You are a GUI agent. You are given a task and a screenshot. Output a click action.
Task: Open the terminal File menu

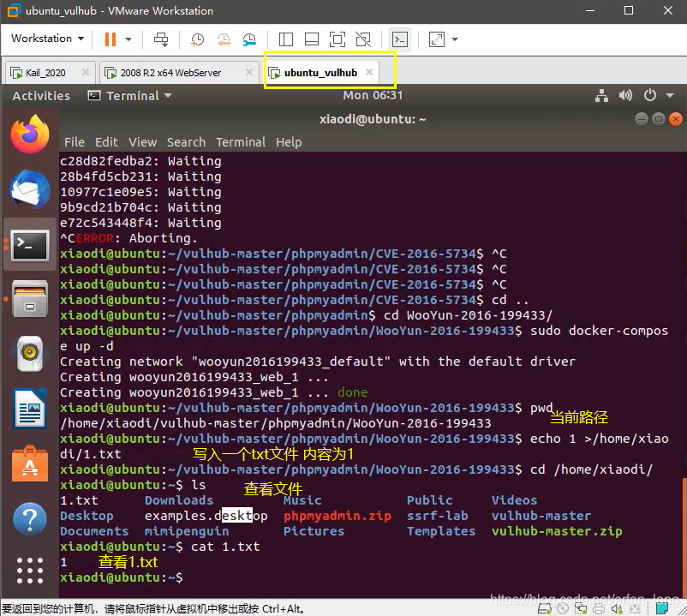click(75, 142)
